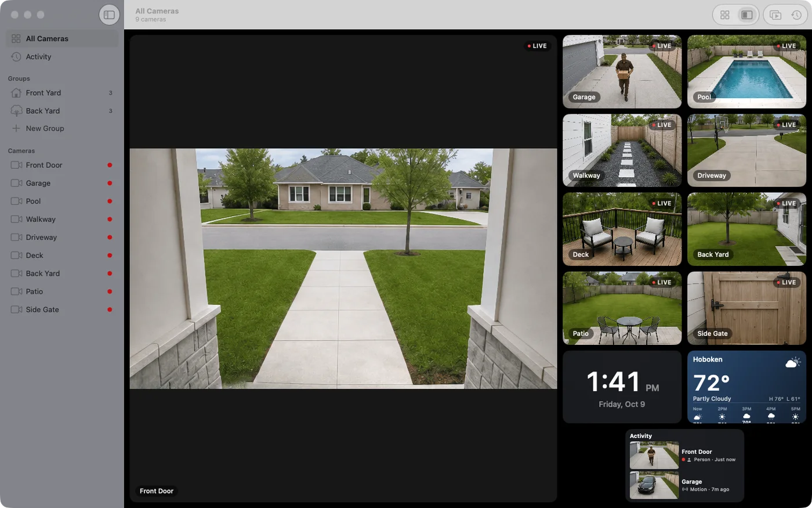812x508 pixels.
Task: Open the Back Yard camera thumbnail
Action: tap(746, 229)
